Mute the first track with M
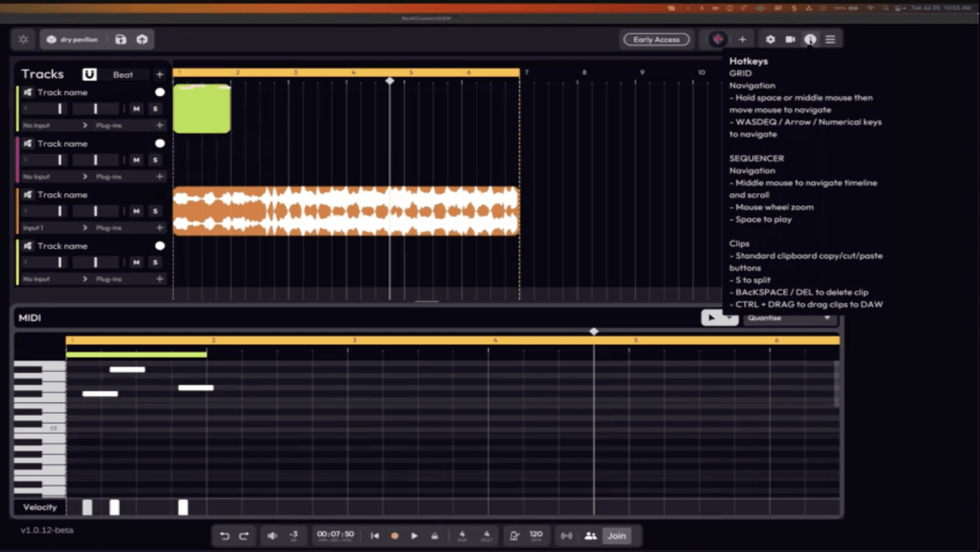 [x=136, y=109]
